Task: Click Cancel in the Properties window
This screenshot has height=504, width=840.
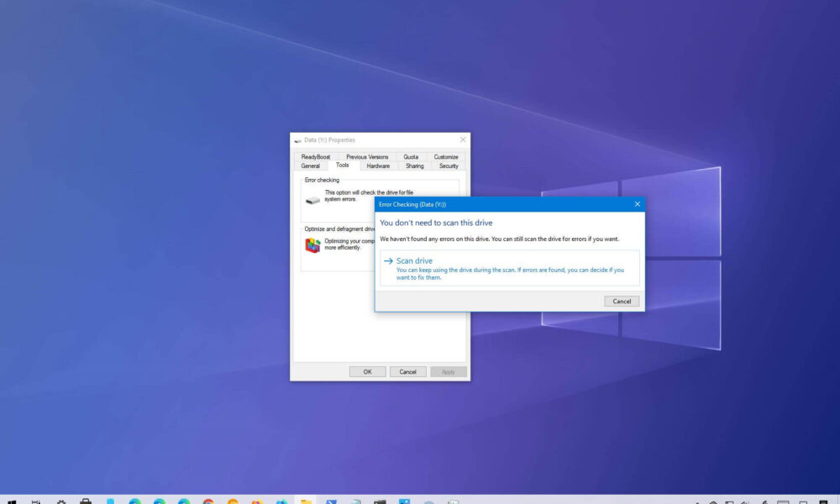Action: (407, 370)
